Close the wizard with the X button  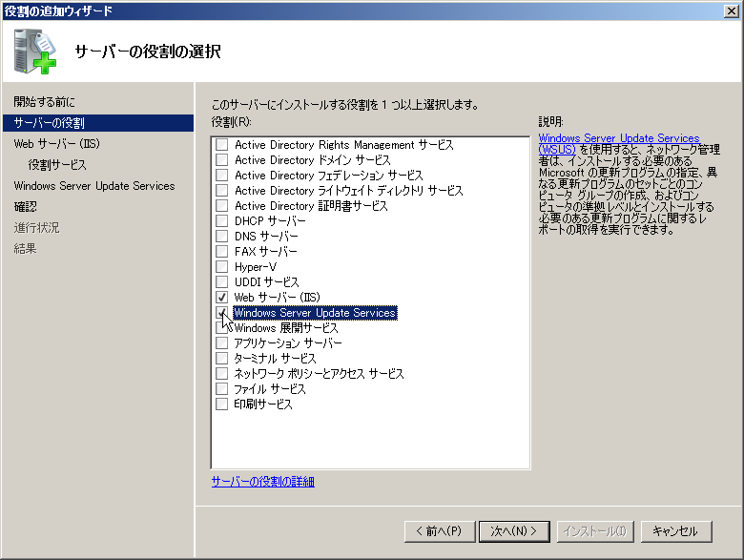pos(732,11)
